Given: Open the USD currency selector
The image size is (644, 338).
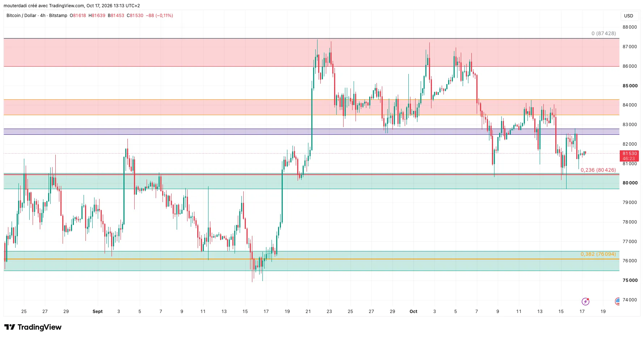Looking at the screenshot, I should 629,16.
